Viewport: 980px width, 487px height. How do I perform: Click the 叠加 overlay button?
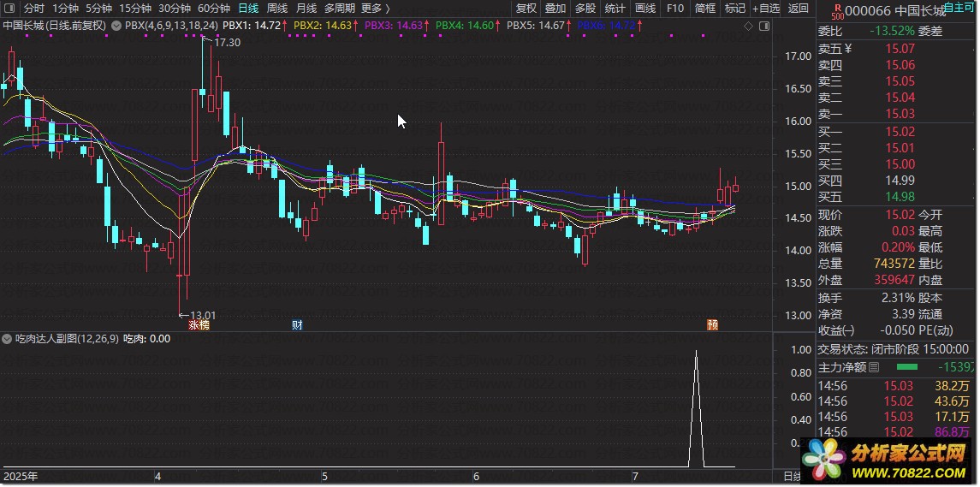[x=555, y=8]
